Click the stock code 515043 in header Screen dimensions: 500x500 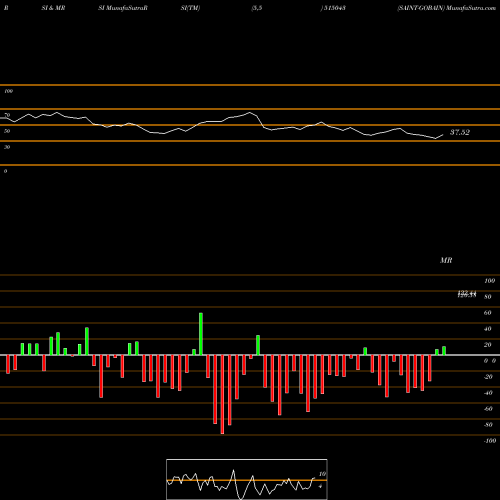tap(334, 8)
